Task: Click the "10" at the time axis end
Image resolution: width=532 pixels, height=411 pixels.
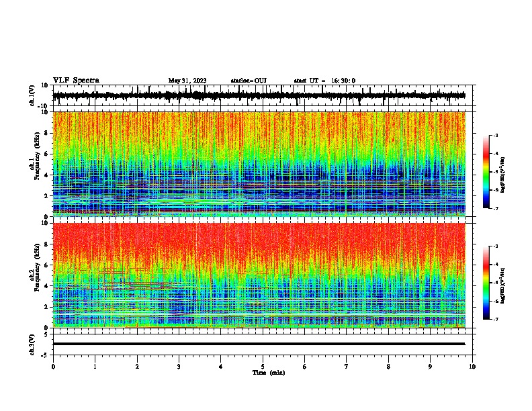Action: point(472,367)
